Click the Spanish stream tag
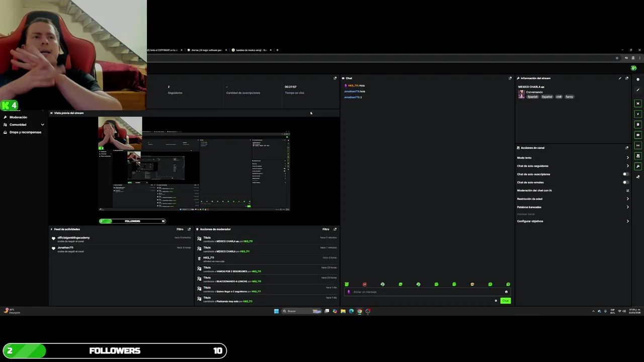The image size is (644, 362). pyautogui.click(x=532, y=97)
